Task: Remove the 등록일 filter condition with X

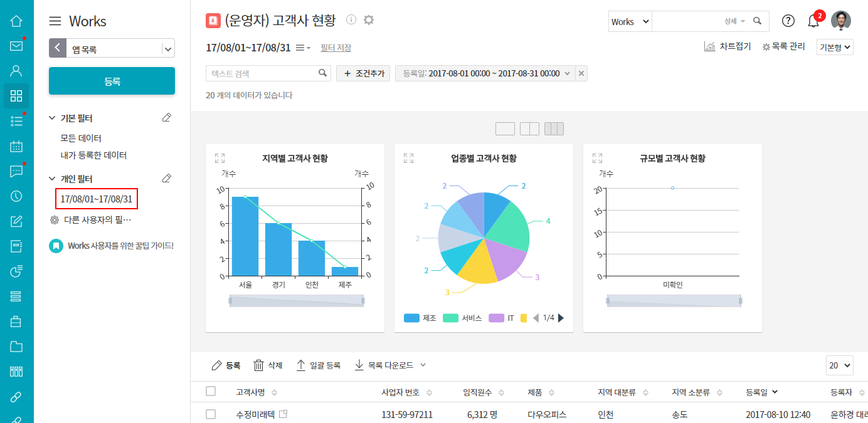Action: tap(581, 73)
